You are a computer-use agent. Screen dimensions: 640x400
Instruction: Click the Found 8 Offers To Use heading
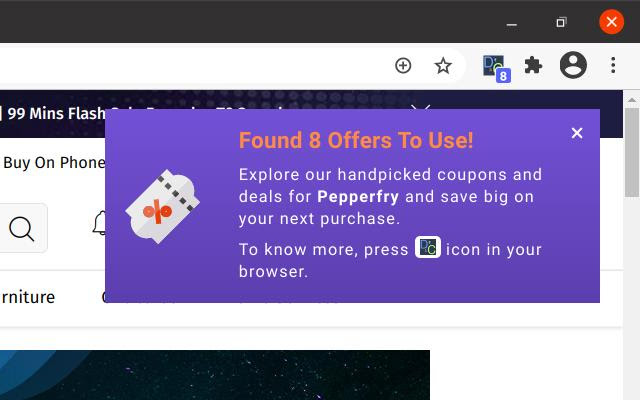click(356, 140)
